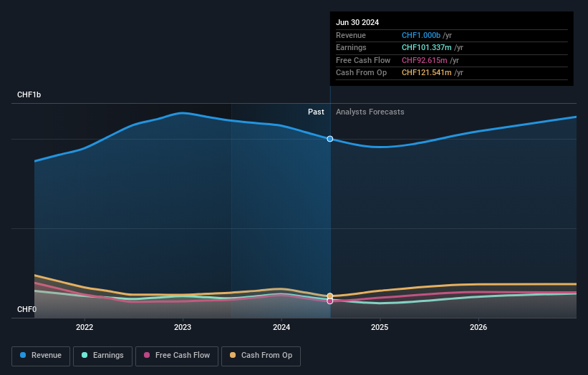Click the CHF1.000b revenue value in tooltip
Screen dimensions: 588x375
pos(420,35)
